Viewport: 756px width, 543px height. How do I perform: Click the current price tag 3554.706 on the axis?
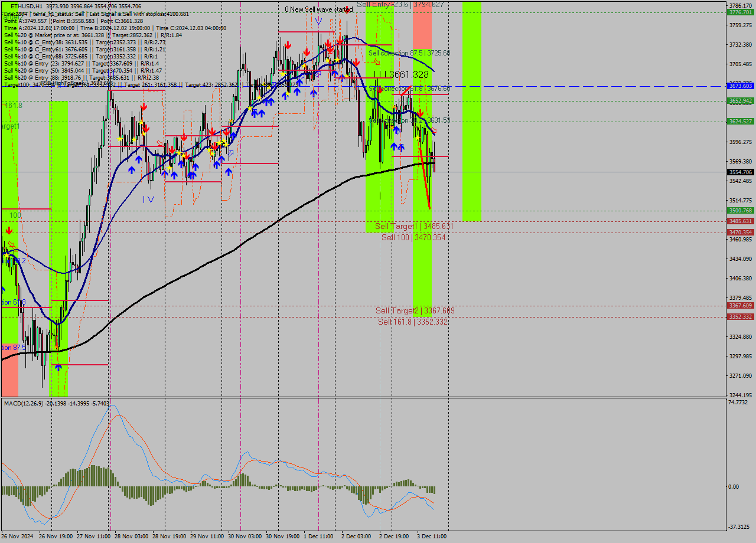click(x=739, y=172)
